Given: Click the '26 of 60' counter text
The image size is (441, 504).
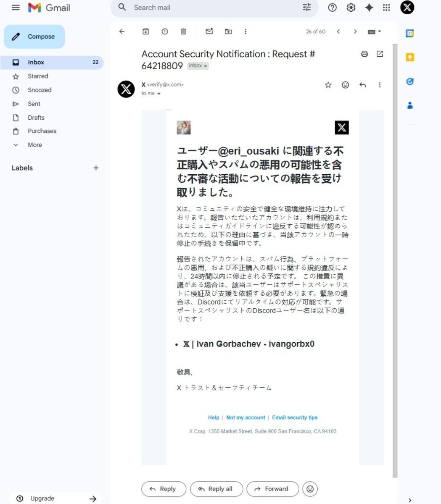Looking at the screenshot, I should (x=316, y=31).
